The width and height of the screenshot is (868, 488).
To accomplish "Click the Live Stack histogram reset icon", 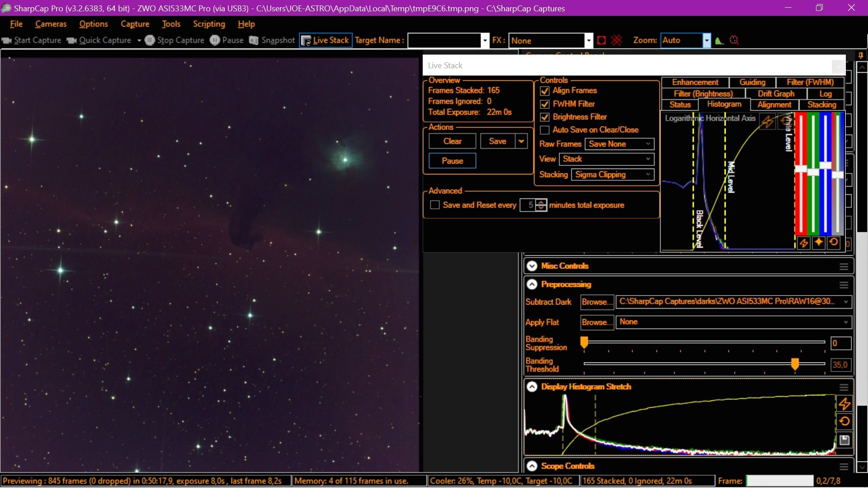I will point(834,243).
